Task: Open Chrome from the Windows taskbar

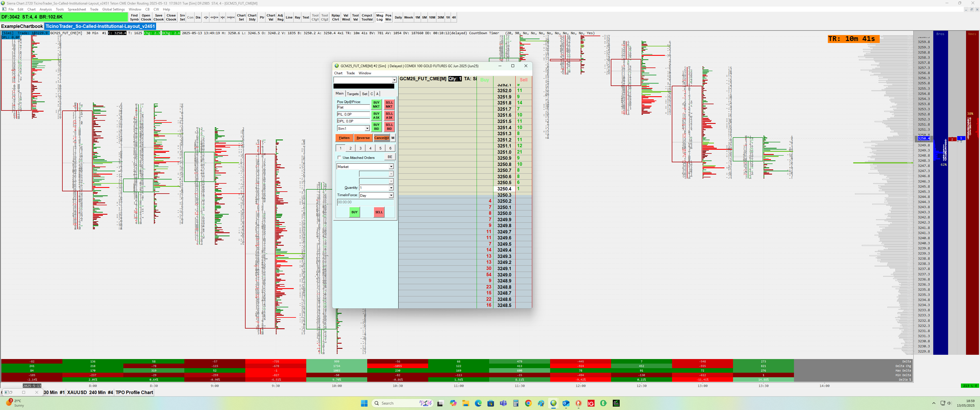Action: [x=528, y=403]
